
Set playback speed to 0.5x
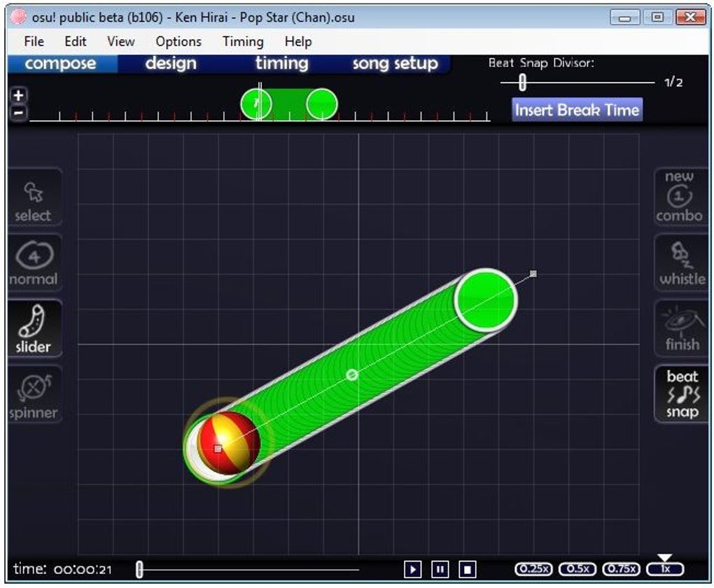coord(577,569)
